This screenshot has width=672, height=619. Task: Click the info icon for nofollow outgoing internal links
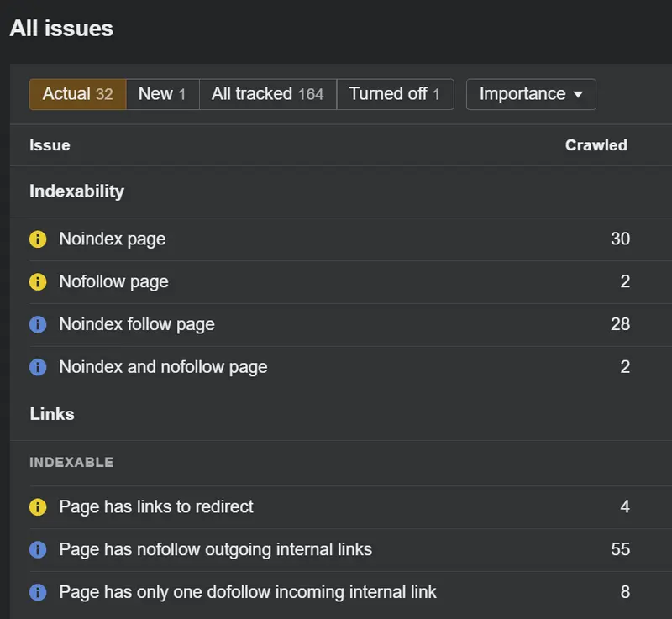coord(37,550)
